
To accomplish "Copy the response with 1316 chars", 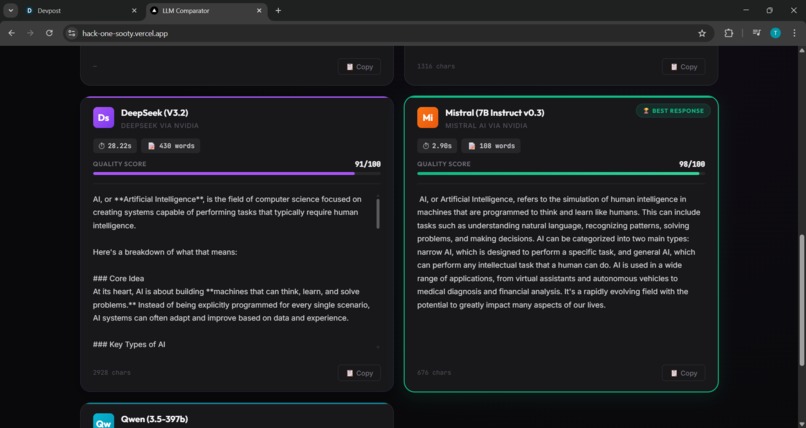I will [x=683, y=67].
